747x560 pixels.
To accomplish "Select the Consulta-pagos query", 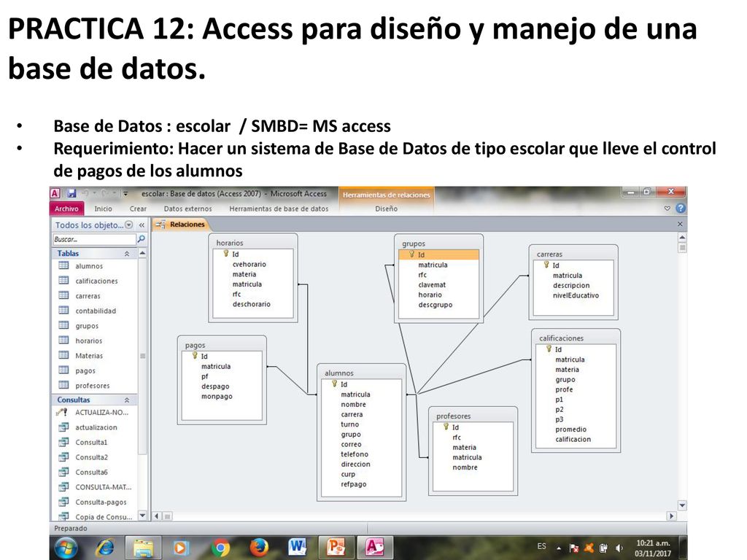I will click(101, 502).
